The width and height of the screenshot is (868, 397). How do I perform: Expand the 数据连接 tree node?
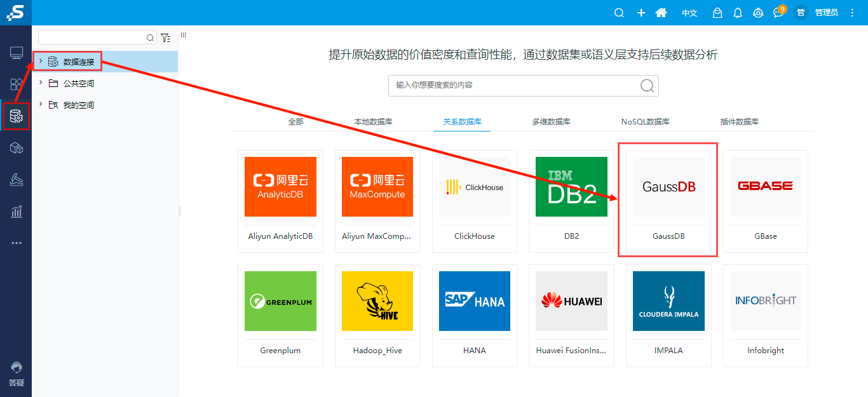tap(41, 61)
